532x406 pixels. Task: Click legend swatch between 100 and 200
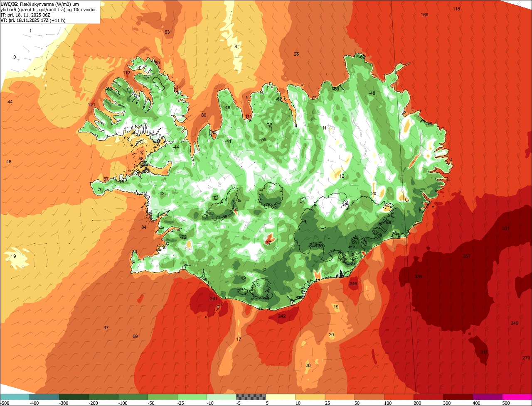(398, 397)
